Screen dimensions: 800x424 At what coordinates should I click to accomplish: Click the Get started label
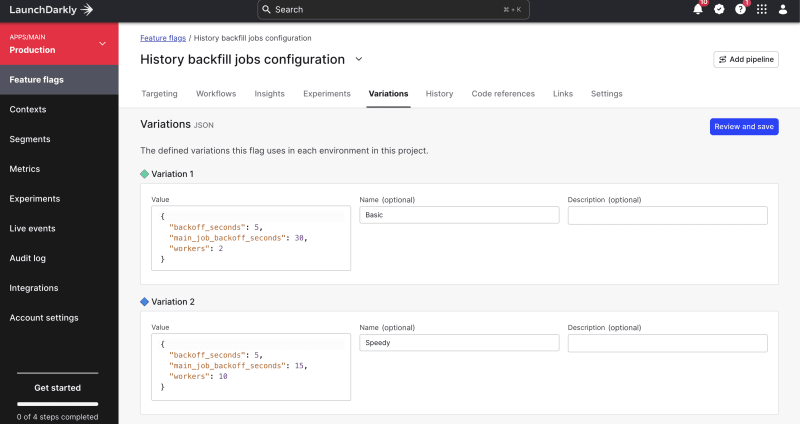click(x=58, y=388)
